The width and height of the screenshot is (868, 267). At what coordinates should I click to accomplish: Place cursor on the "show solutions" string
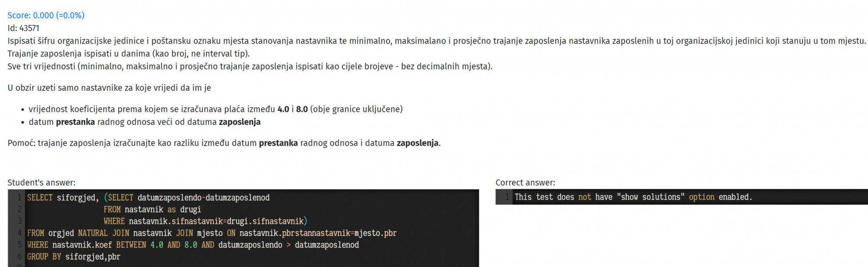(651, 197)
